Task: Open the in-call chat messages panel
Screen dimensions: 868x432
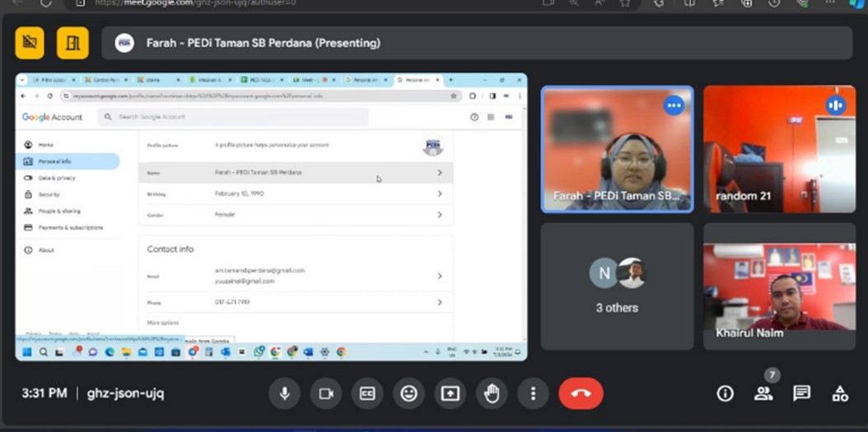Action: (801, 394)
